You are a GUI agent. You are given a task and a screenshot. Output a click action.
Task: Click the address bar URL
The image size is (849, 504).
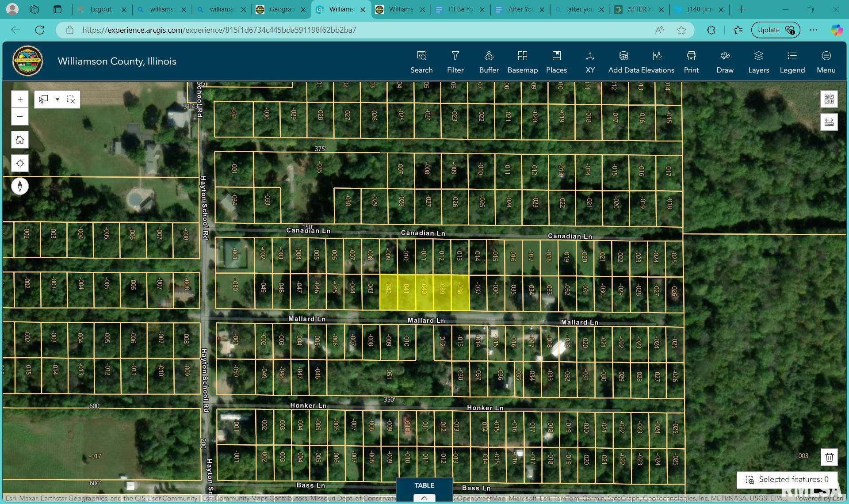(x=219, y=30)
